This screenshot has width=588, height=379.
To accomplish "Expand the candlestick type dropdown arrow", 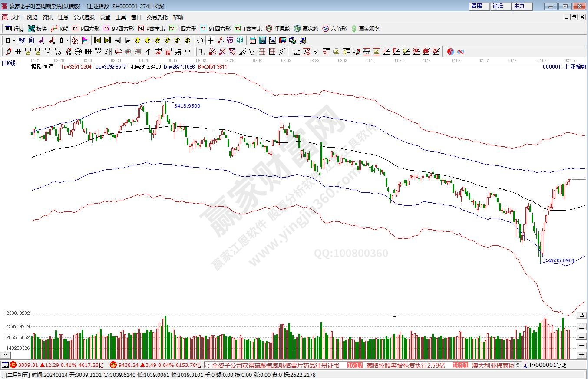I will click(x=67, y=40).
